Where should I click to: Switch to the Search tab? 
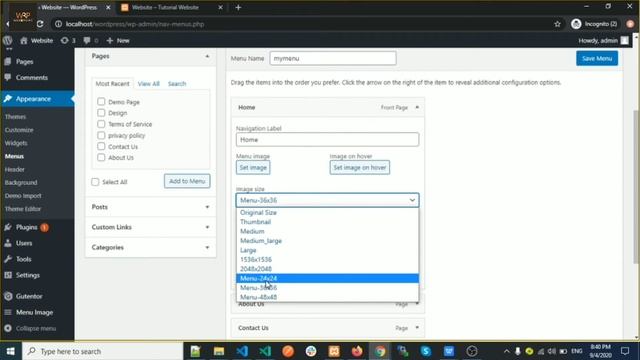(177, 84)
